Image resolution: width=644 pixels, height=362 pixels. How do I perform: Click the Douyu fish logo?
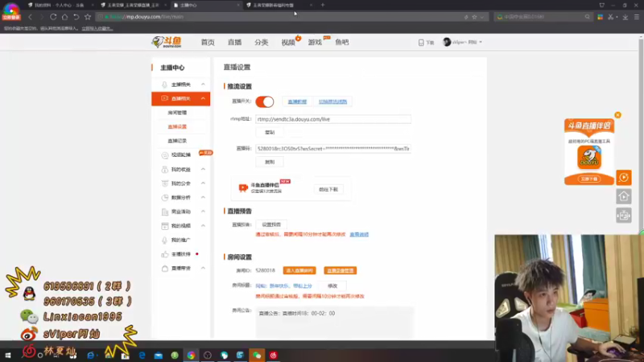167,42
